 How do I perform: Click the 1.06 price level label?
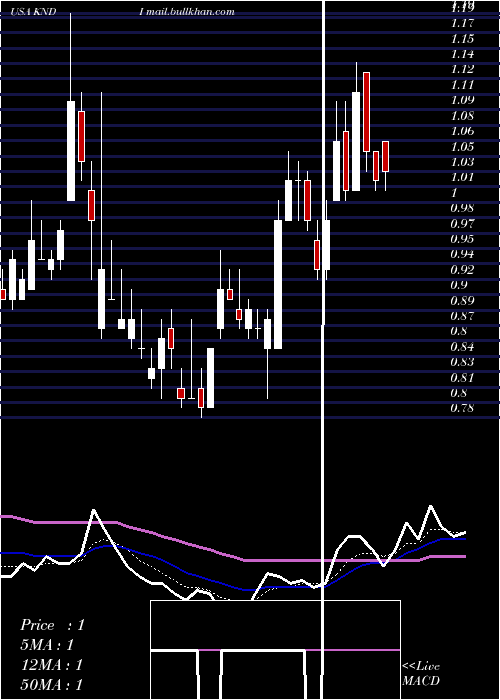[462, 131]
